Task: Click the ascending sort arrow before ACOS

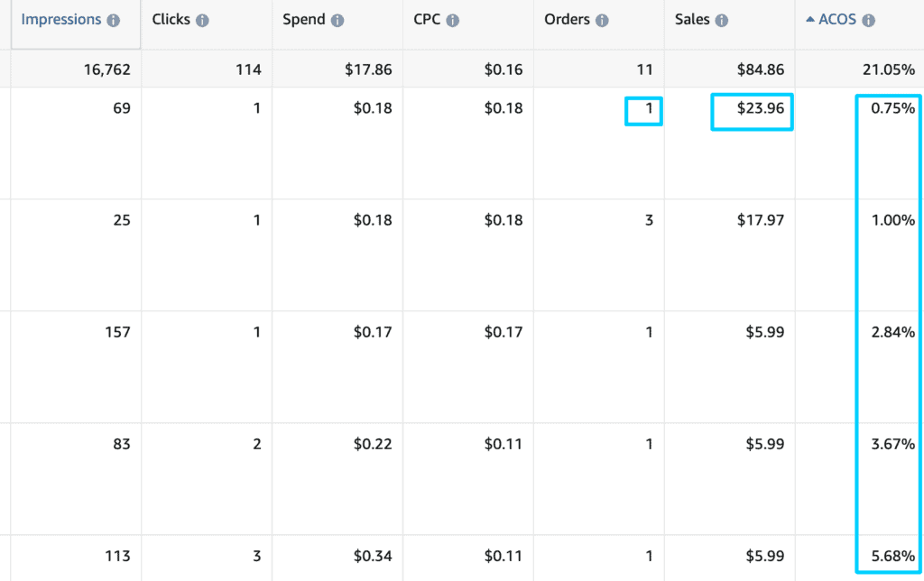Action: coord(810,20)
